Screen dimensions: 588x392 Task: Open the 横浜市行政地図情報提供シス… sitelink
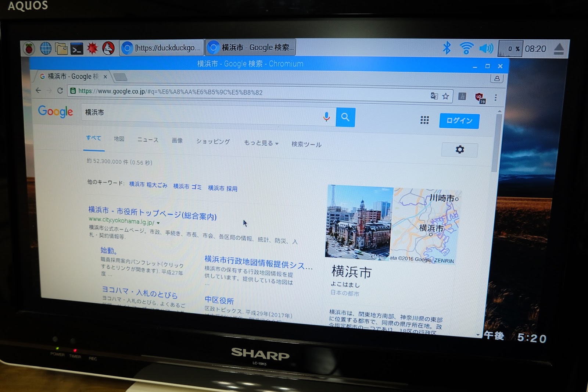[259, 263]
